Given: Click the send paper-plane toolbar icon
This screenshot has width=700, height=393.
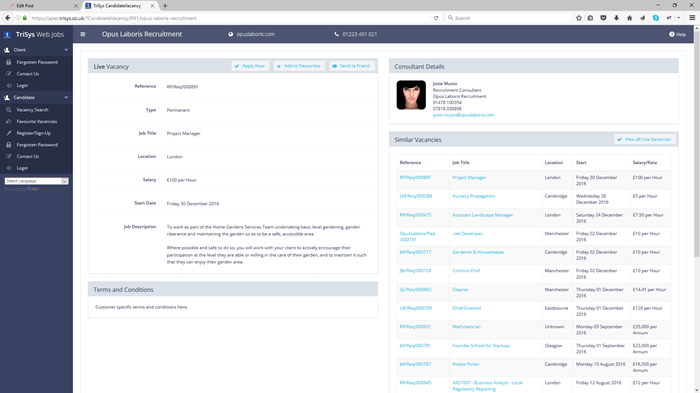Looking at the screenshot, I should pos(642,18).
